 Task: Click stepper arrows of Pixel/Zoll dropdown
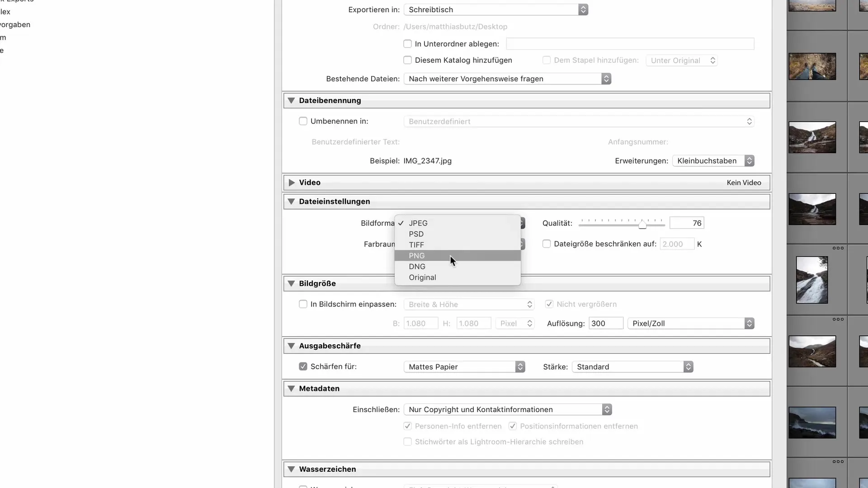[x=749, y=324]
